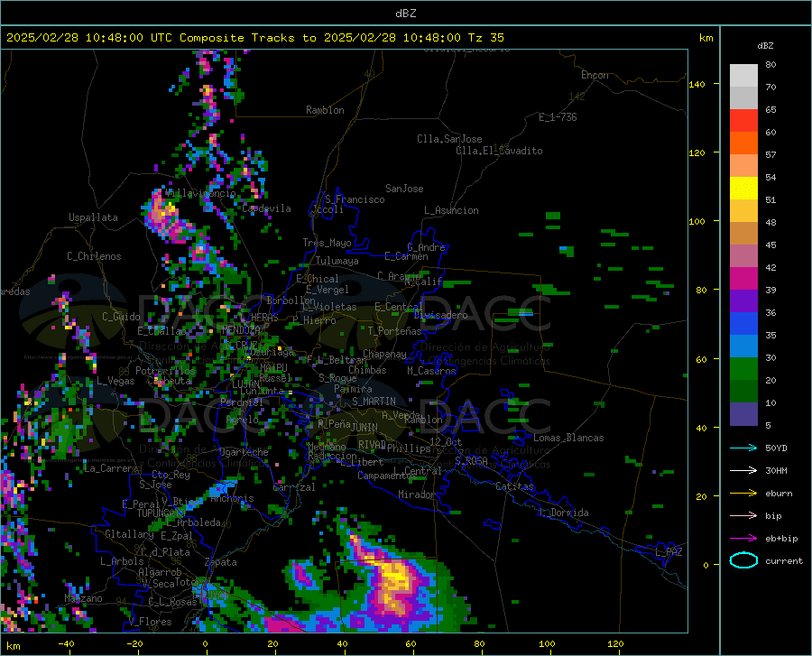Click the Encon map label
The image size is (812, 656).
[x=595, y=75]
